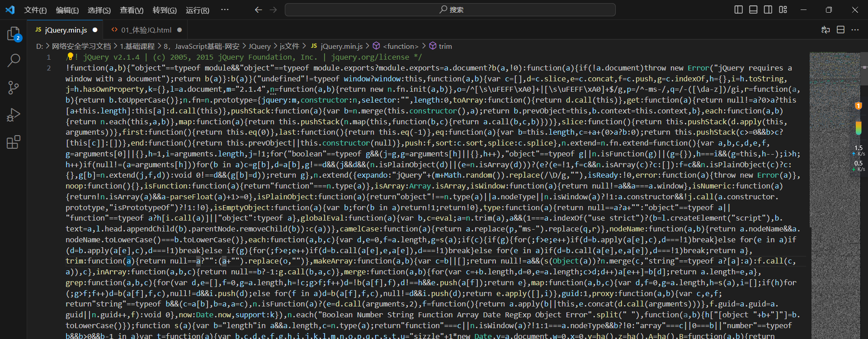The image size is (868, 339).
Task: Split the editor with the split icon
Action: [x=840, y=30]
